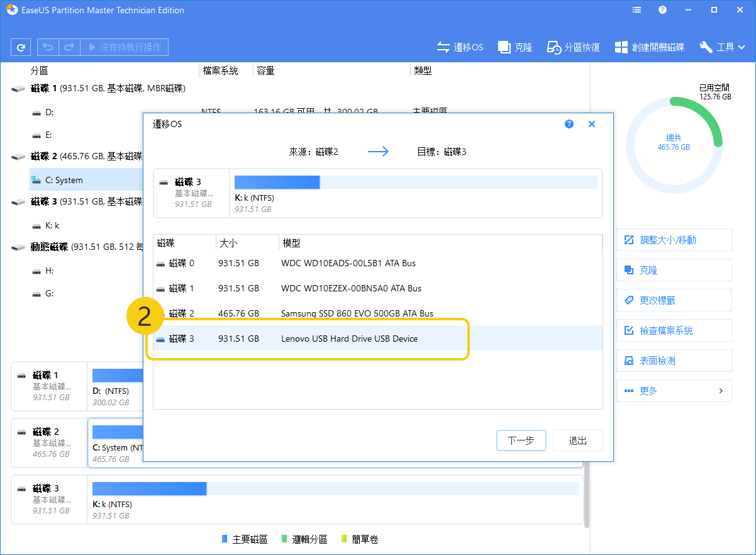756x555 pixels.
Task: Click 檢查檔案系統 in right panel
Action: 674,330
